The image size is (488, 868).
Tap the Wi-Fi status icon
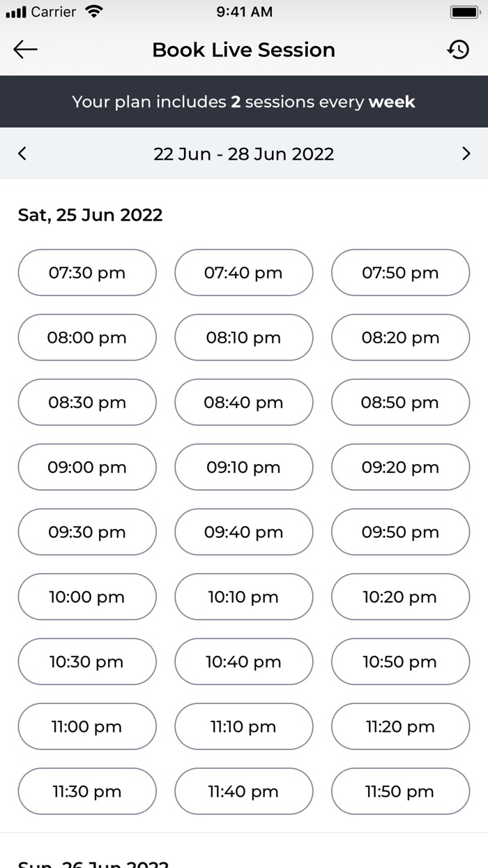coord(93,12)
